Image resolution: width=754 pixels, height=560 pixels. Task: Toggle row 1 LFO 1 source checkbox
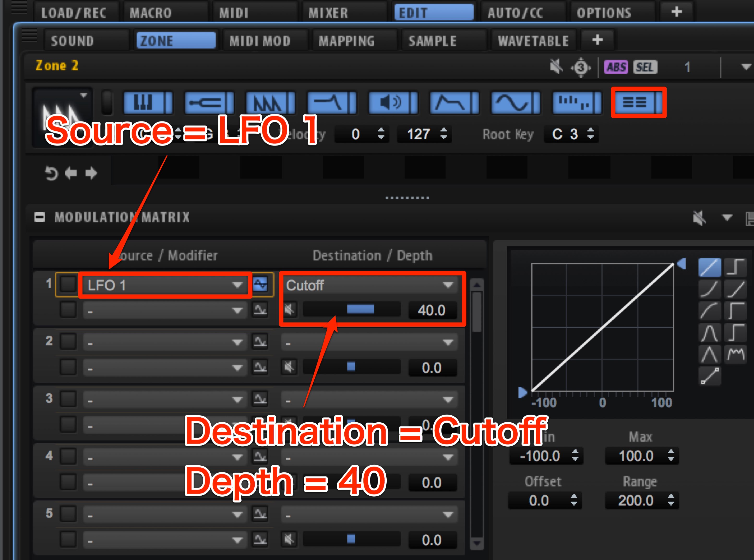tap(68, 284)
